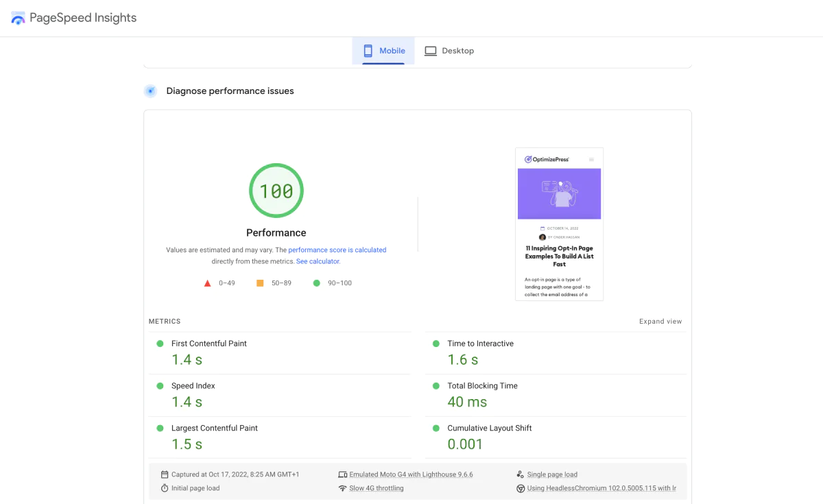Click the calendar icon beside Captured at

(x=165, y=475)
